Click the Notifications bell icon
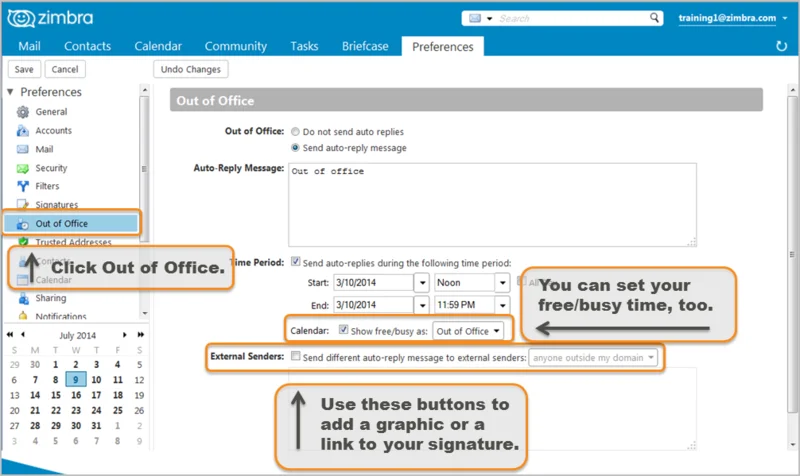The width and height of the screenshot is (800, 476). coord(23,316)
